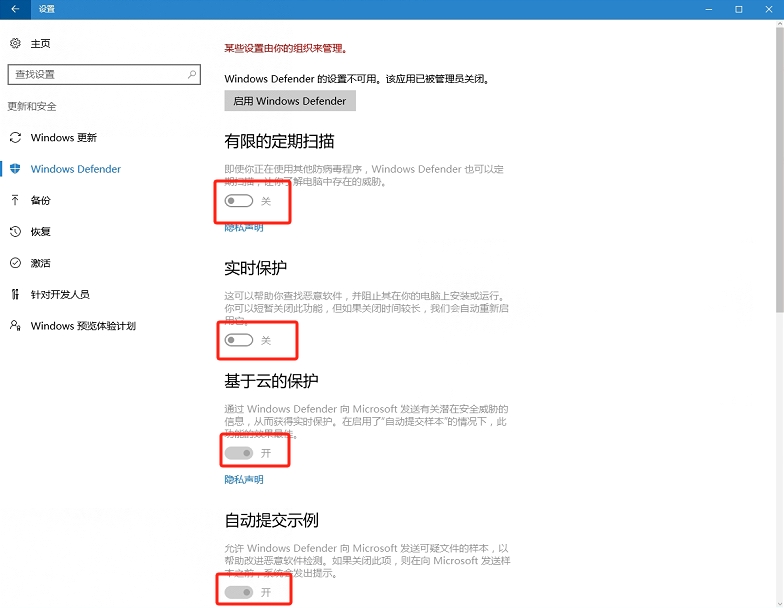784x608 pixels.
Task: Click the 自动提交示例 heading
Action: pos(271,520)
